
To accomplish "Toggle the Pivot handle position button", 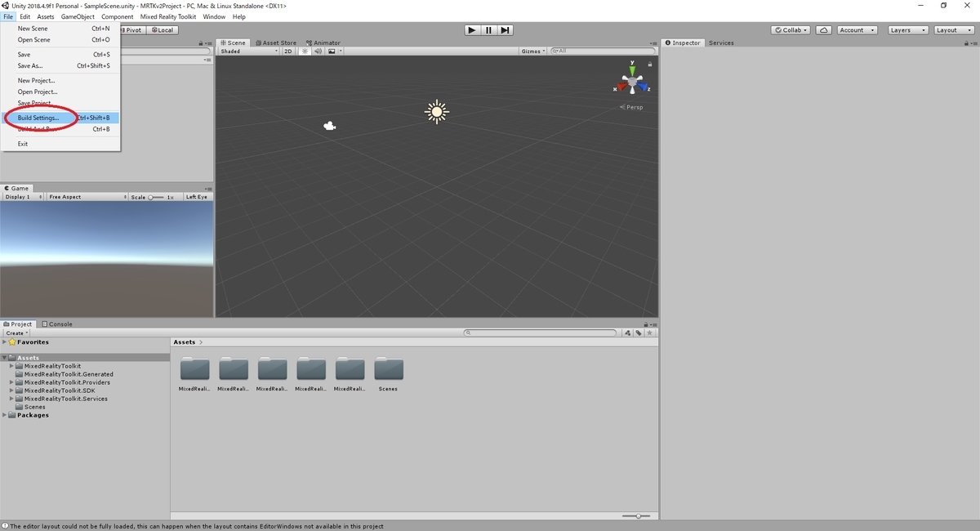I will (x=132, y=29).
